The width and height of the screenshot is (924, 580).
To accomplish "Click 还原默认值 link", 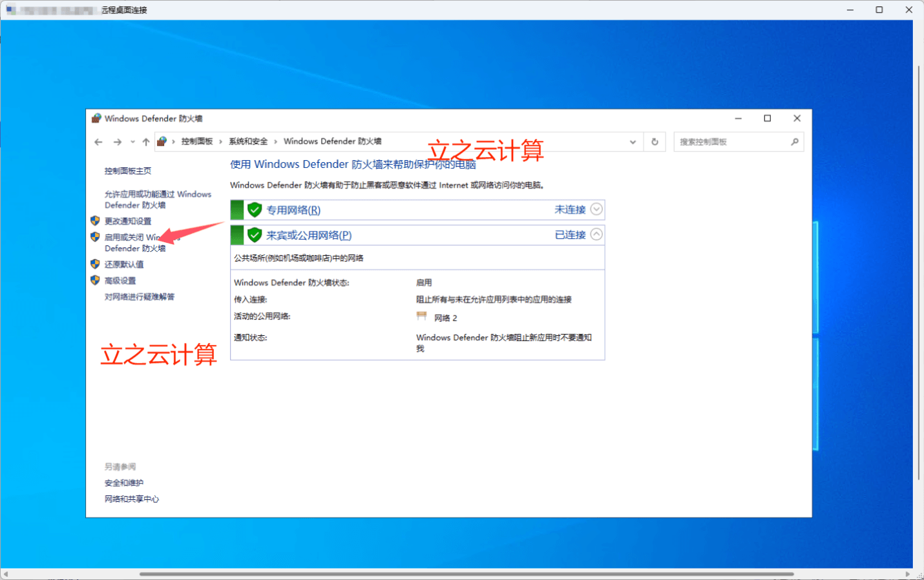I will tap(124, 264).
